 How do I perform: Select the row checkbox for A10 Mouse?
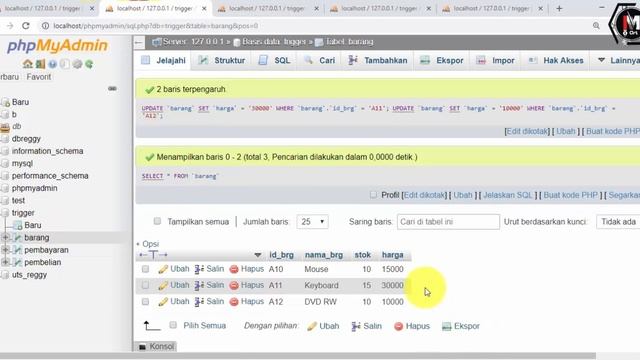(x=145, y=269)
